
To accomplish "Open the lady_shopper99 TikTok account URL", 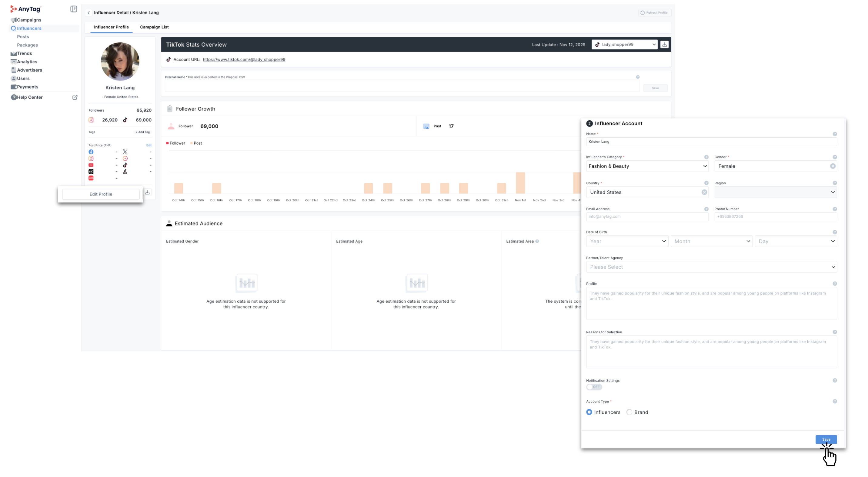I will click(244, 60).
